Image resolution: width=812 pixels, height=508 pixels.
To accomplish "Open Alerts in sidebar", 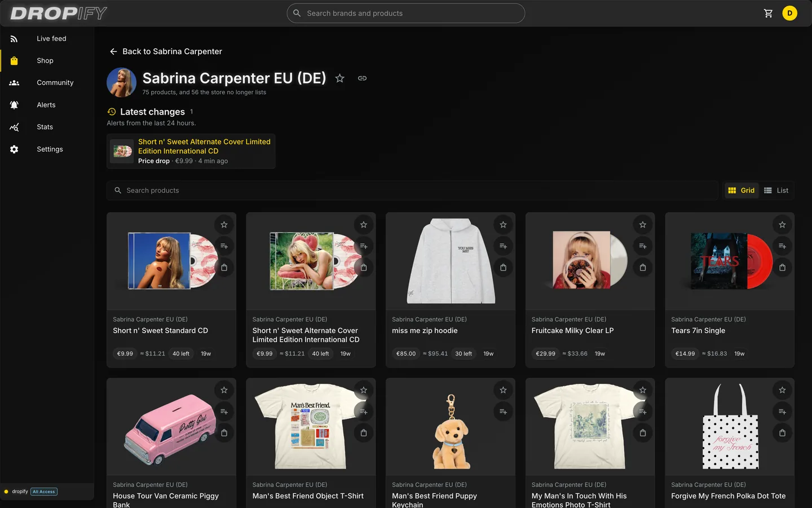I will click(x=47, y=105).
